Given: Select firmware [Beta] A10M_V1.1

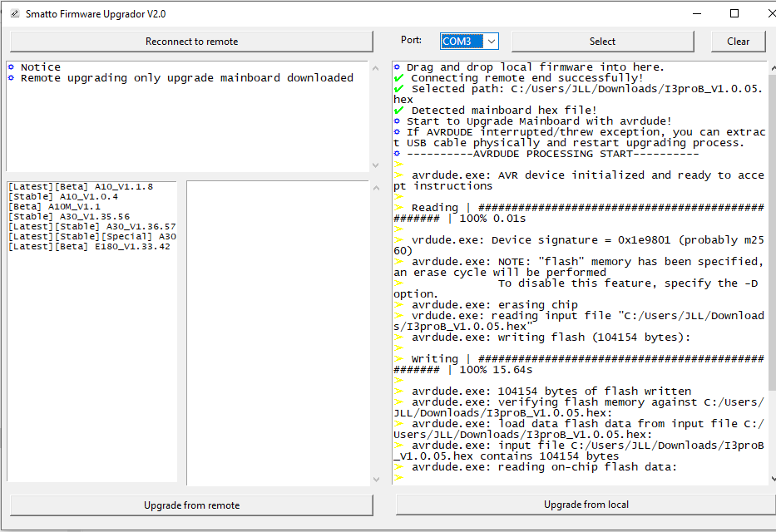Looking at the screenshot, I should pos(54,206).
